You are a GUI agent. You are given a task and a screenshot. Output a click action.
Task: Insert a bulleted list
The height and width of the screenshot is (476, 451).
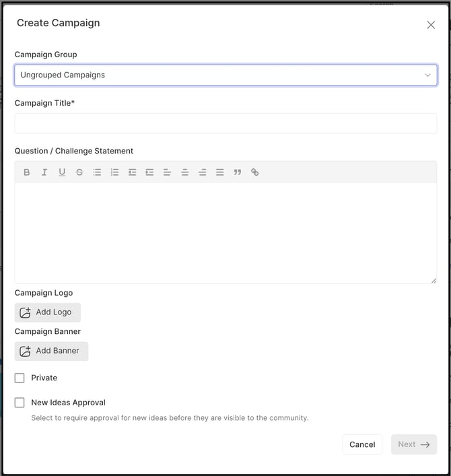click(x=97, y=172)
